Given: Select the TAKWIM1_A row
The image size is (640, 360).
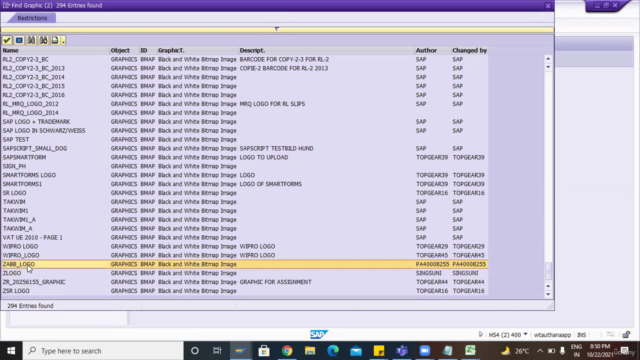Looking at the screenshot, I should (x=244, y=220).
